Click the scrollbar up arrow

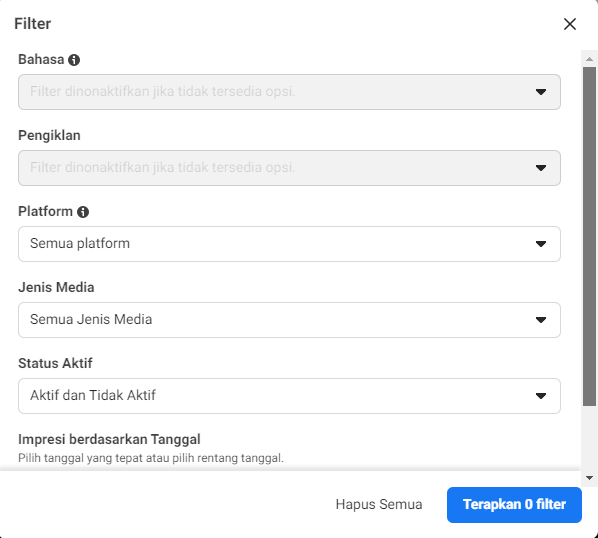click(589, 59)
